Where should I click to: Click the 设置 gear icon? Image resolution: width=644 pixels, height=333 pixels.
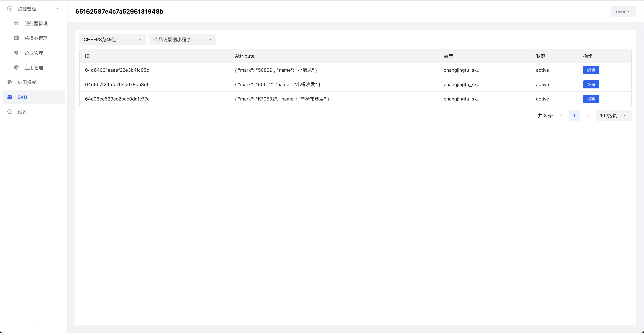coord(10,112)
